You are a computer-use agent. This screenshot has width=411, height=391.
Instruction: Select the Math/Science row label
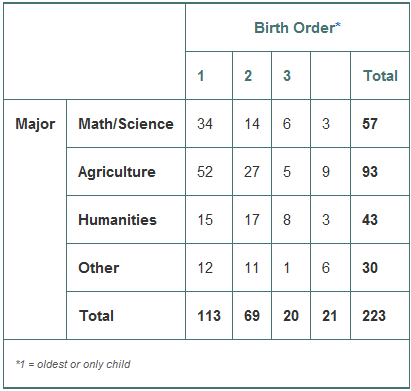126,124
